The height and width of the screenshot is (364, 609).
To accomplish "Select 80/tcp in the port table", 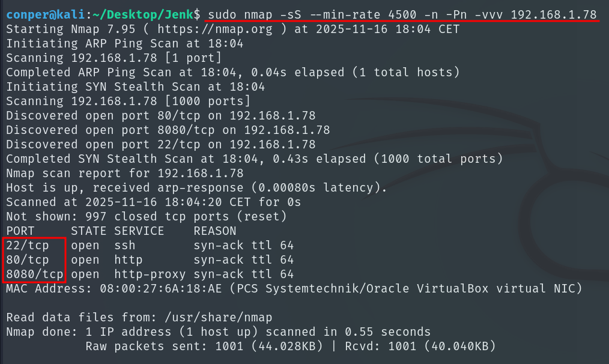I will tap(28, 259).
